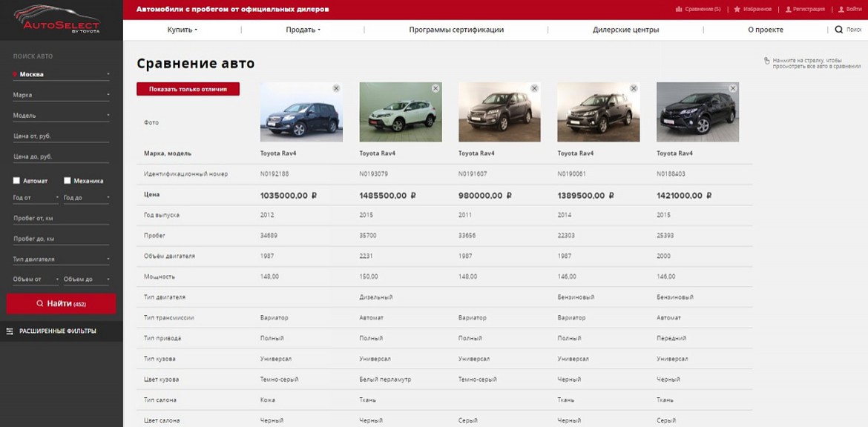Click the Найти search button
The image size is (868, 427).
(61, 303)
